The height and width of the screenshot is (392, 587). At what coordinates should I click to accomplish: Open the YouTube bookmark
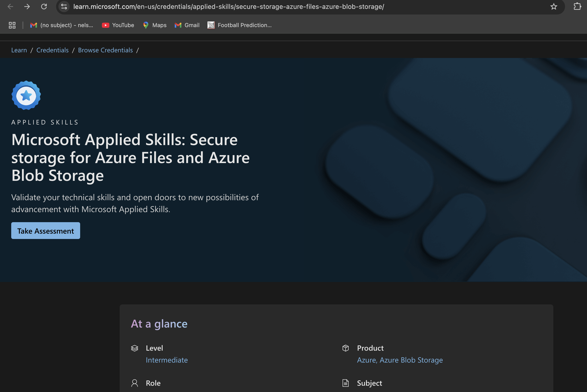118,25
